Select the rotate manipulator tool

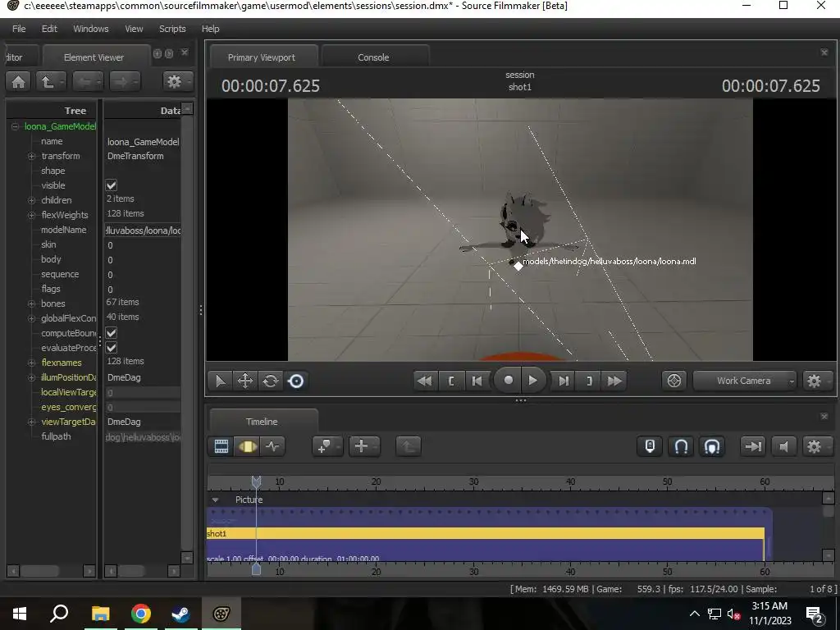271,381
